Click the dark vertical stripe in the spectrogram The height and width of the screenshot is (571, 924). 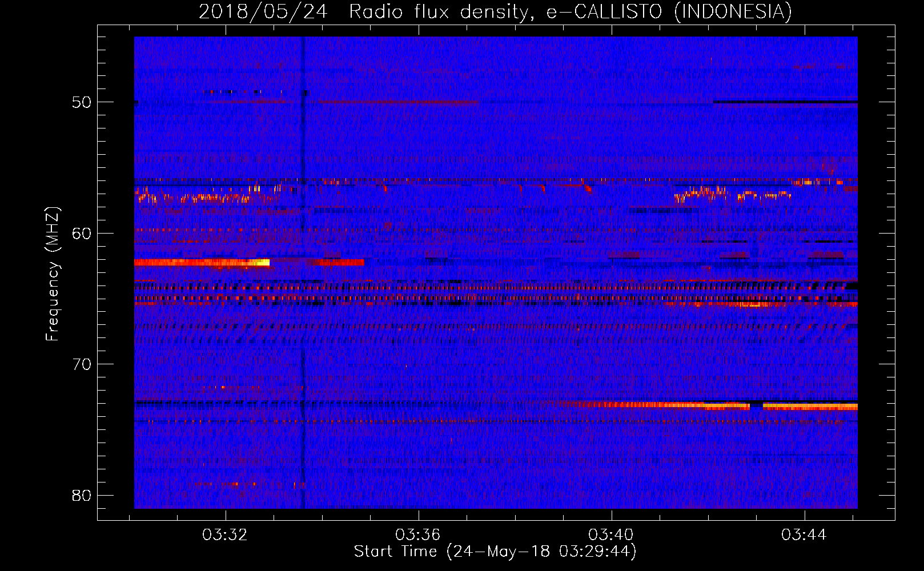303,272
